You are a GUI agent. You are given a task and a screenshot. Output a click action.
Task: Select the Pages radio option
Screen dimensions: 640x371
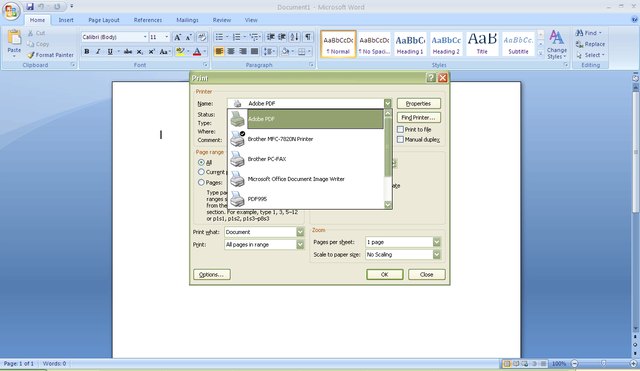coord(201,182)
